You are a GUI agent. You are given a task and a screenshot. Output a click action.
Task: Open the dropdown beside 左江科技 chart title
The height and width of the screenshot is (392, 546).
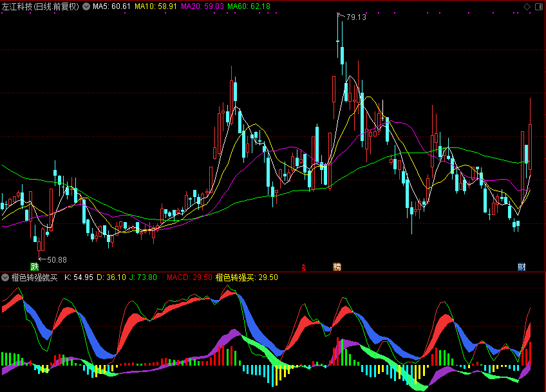point(86,6)
